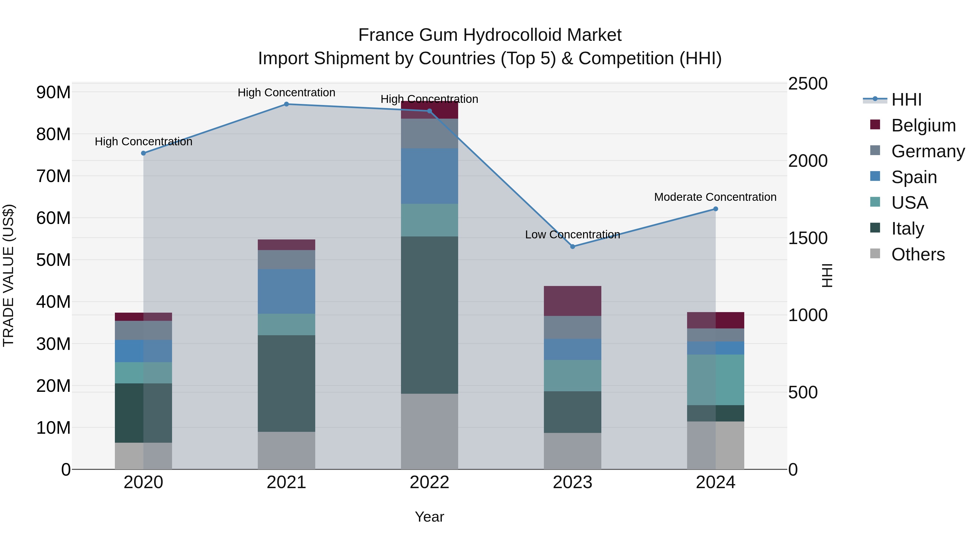Viewport: 980px width, 551px height.
Task: Click the Others segment in 2021 bar
Action: pyautogui.click(x=286, y=450)
